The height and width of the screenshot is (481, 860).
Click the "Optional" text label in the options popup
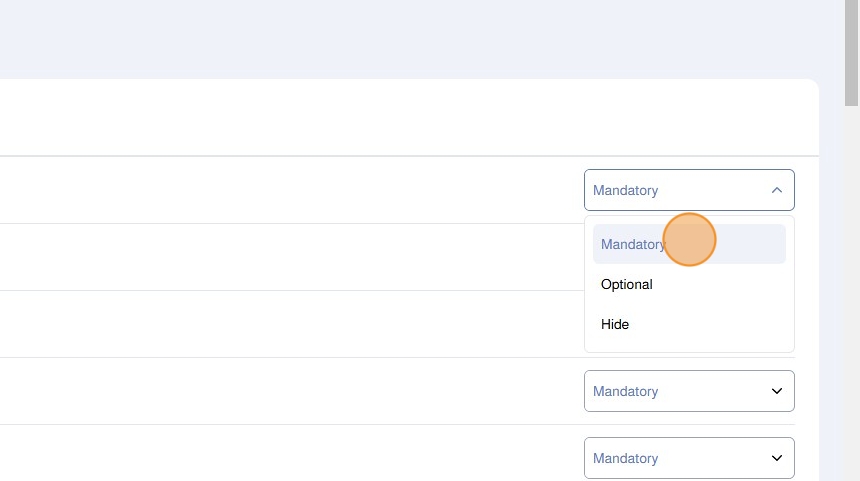click(x=627, y=284)
